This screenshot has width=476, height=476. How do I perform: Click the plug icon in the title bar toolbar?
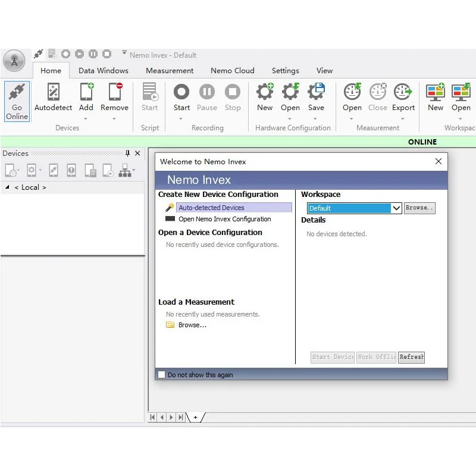38,54
